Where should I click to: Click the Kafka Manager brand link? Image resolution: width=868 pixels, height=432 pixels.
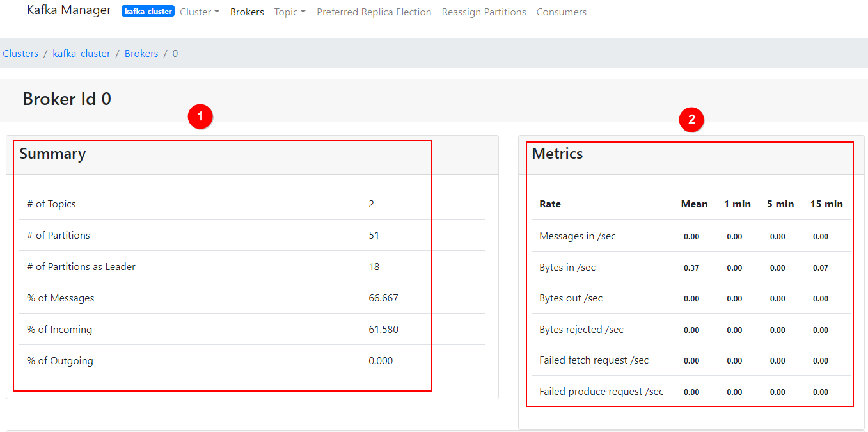pos(68,11)
